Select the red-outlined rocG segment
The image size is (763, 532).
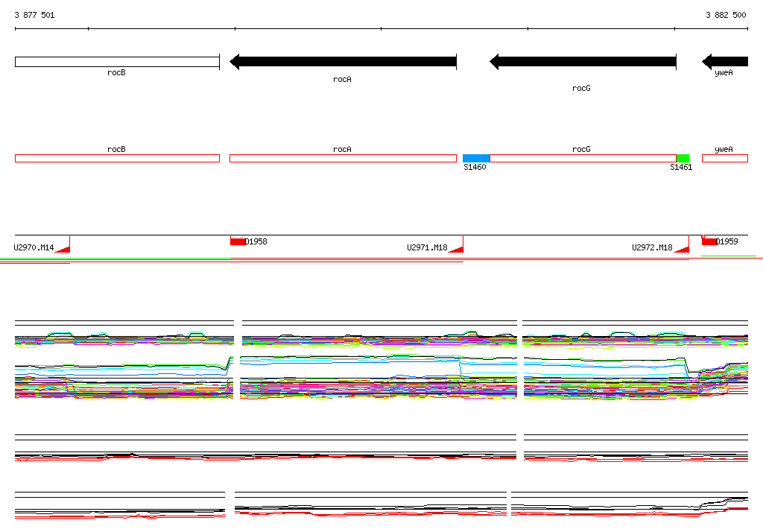coord(583,158)
